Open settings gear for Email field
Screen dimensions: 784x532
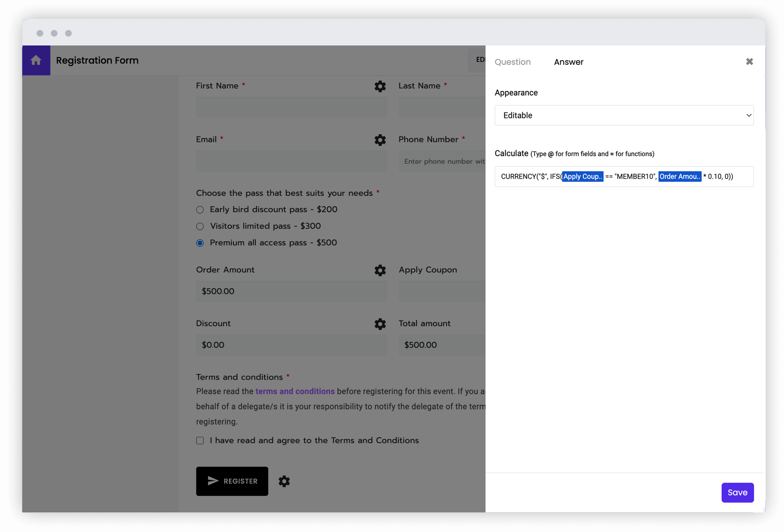(x=380, y=140)
